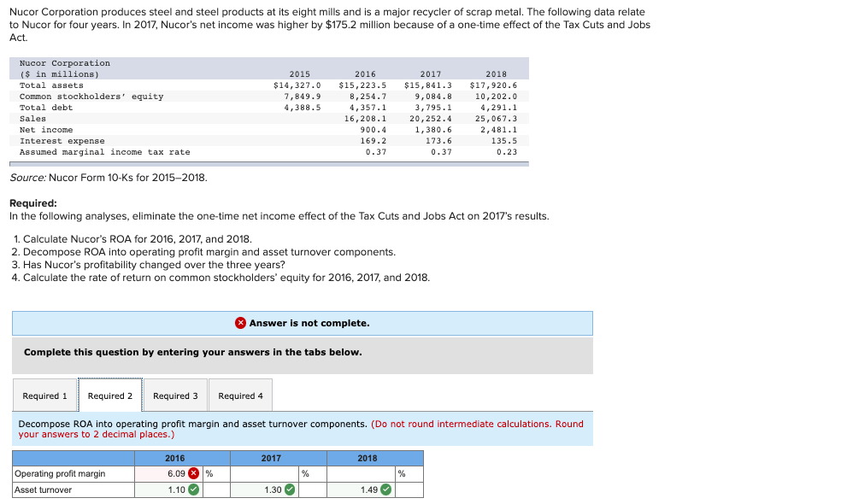The width and height of the screenshot is (847, 504).
Task: Click the 2017 total debt value 3,795.1
Action: pos(434,108)
